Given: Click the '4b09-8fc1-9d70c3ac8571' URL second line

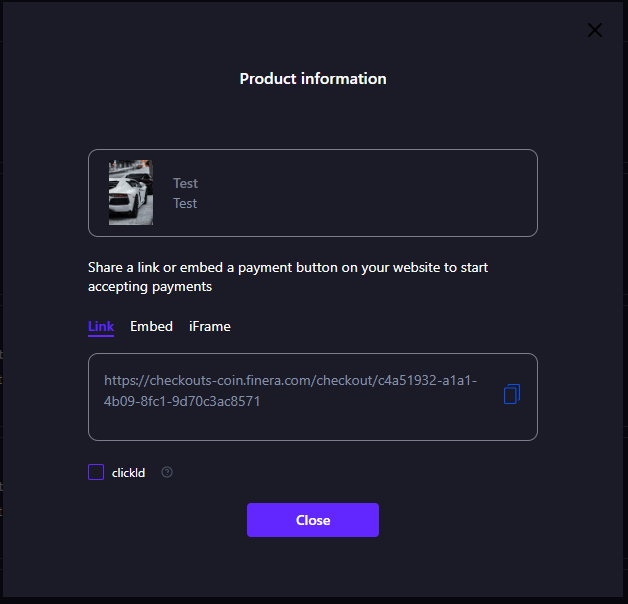Looking at the screenshot, I should pos(182,401).
